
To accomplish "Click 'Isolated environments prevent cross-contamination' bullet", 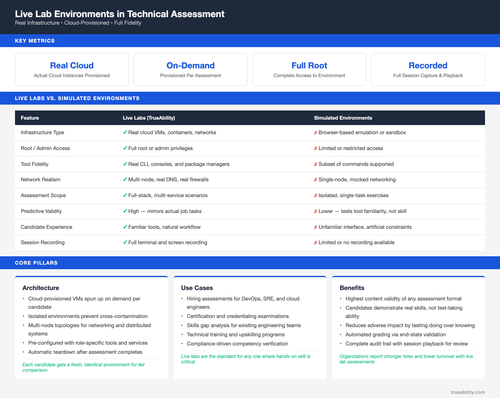I will 88,316.
